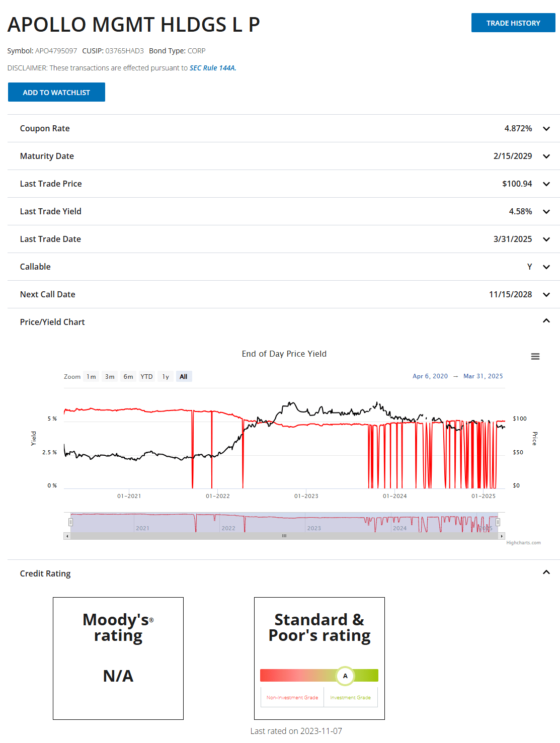This screenshot has width=560, height=743.
Task: Select the YTD zoom range
Action: (x=146, y=376)
